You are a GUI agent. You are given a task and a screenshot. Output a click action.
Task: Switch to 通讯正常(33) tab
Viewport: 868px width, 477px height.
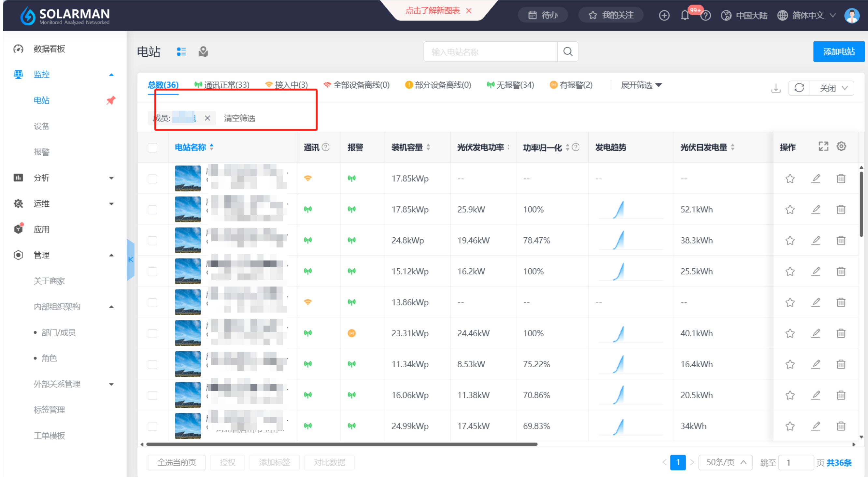point(222,85)
